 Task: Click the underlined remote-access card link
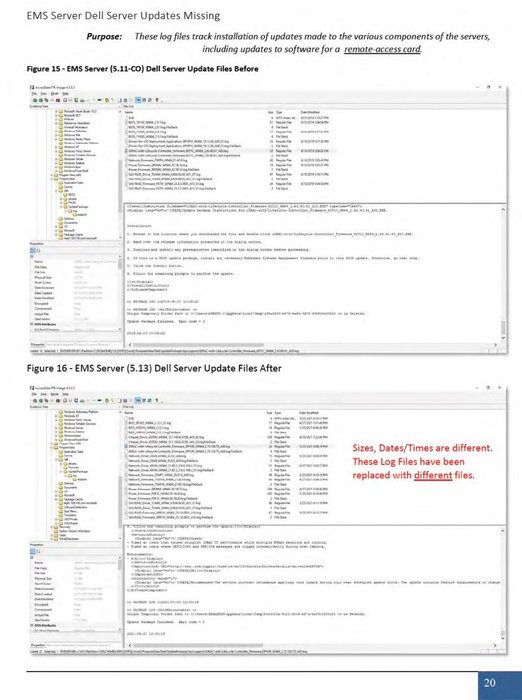(x=383, y=49)
